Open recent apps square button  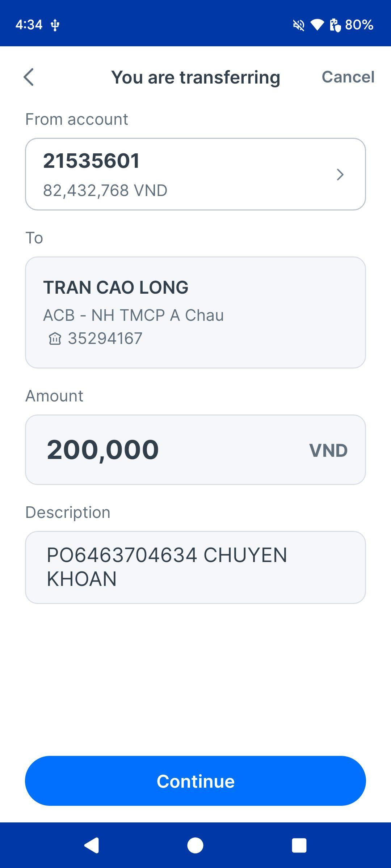299,845
